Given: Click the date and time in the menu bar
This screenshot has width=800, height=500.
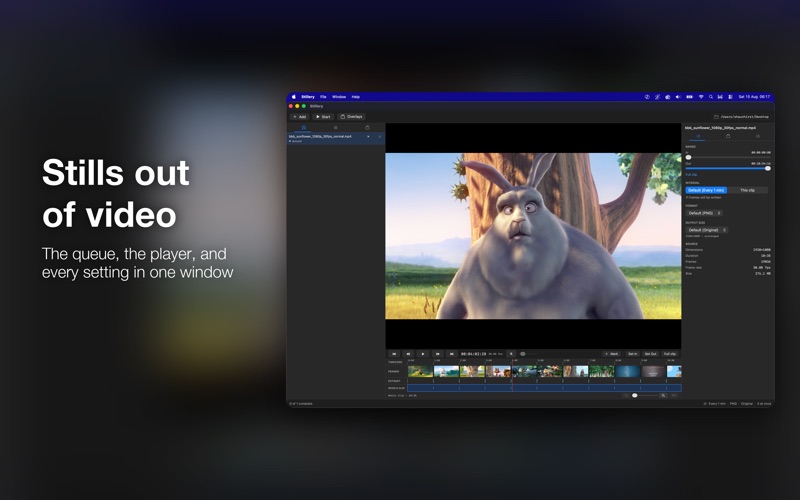Looking at the screenshot, I should coord(754,96).
